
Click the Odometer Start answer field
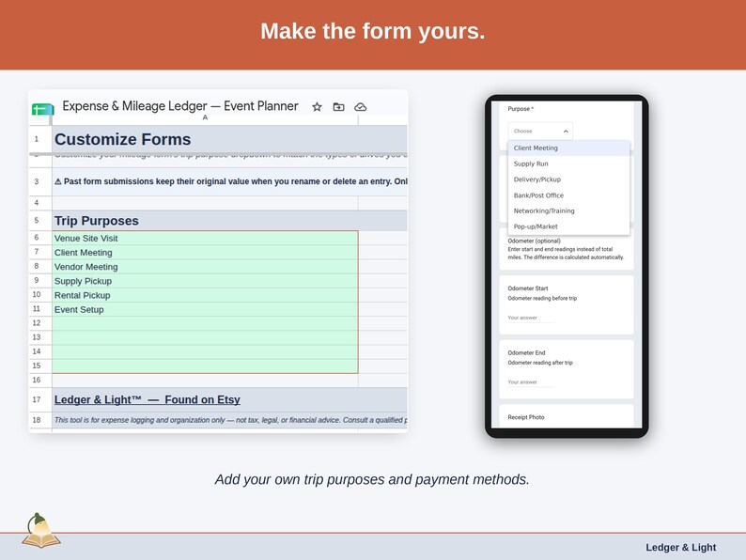click(531, 318)
